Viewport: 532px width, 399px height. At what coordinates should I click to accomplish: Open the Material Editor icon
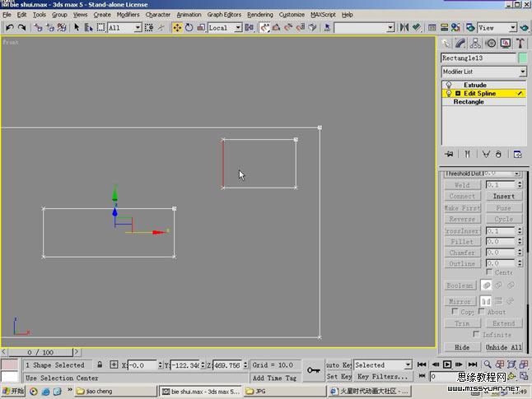pyautogui.click(x=455, y=27)
